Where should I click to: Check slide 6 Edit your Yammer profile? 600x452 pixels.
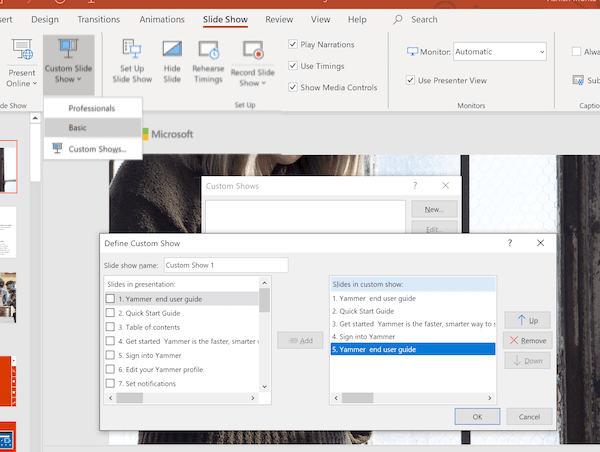coord(110,369)
